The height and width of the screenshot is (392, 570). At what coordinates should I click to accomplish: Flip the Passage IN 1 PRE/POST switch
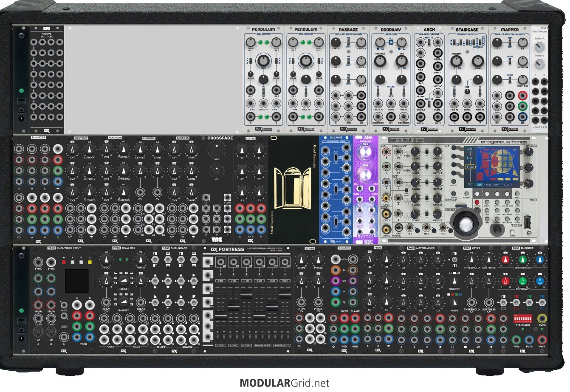(x=348, y=42)
